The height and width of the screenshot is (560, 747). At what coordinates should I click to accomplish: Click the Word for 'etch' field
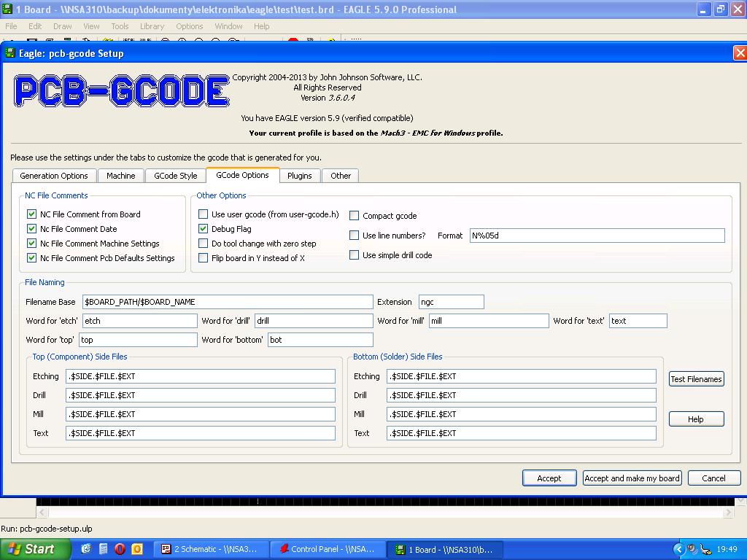coord(139,321)
